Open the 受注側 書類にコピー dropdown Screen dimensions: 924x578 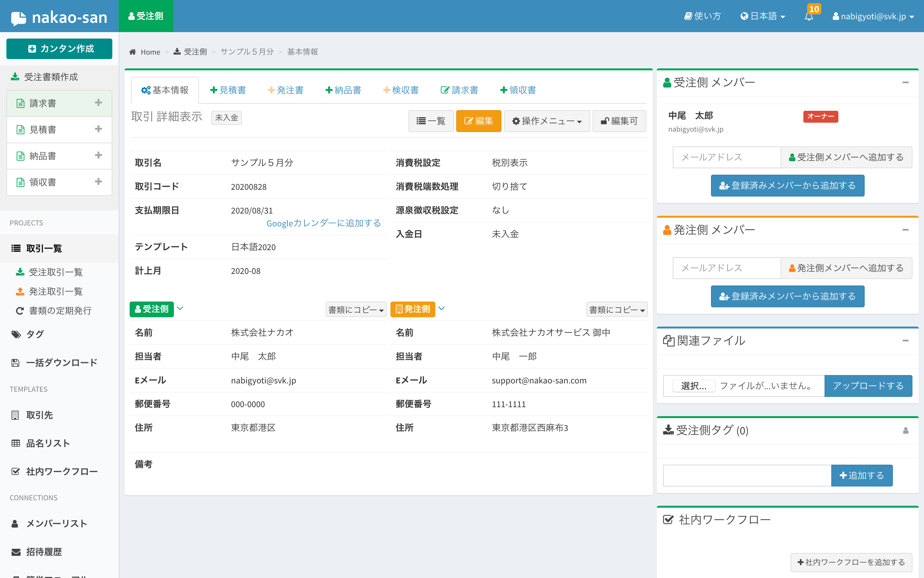(356, 309)
